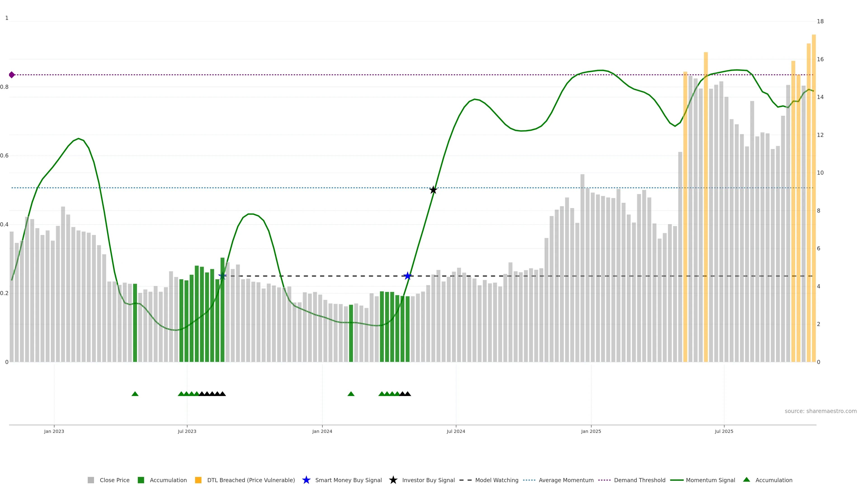This screenshot has height=488, width=868.
Task: Click the lone green triangle near March 2023
Action: pyautogui.click(x=135, y=394)
